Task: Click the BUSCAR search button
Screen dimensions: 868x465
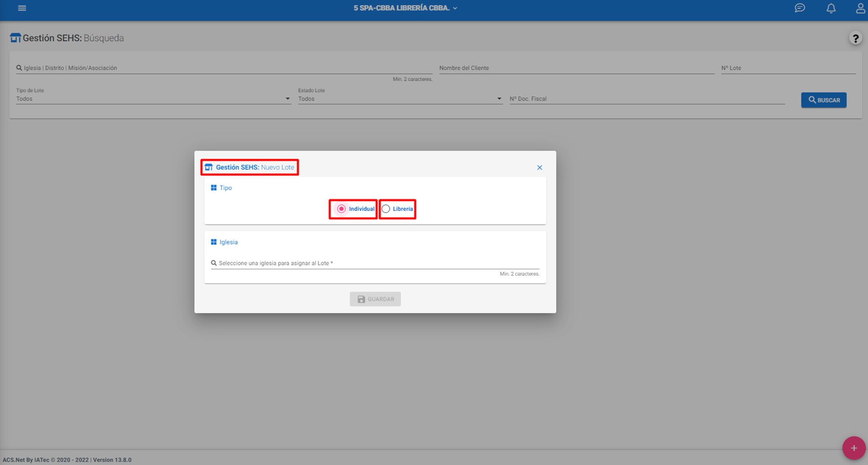Action: [x=824, y=100]
